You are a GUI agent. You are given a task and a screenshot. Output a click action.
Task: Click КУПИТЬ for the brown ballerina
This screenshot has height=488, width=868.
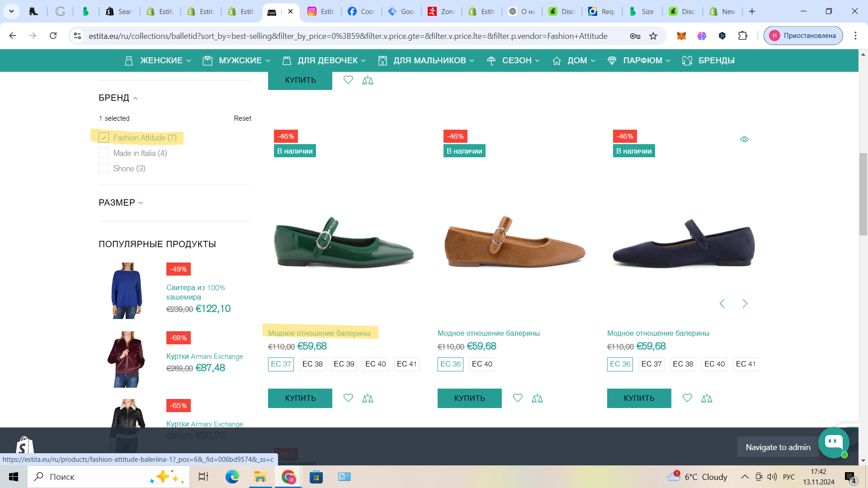click(469, 398)
